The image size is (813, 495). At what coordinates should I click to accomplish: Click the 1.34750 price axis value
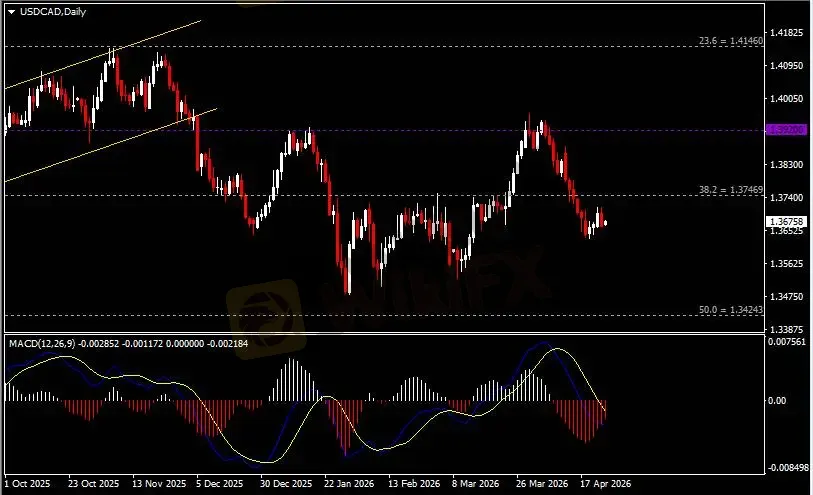coord(787,296)
